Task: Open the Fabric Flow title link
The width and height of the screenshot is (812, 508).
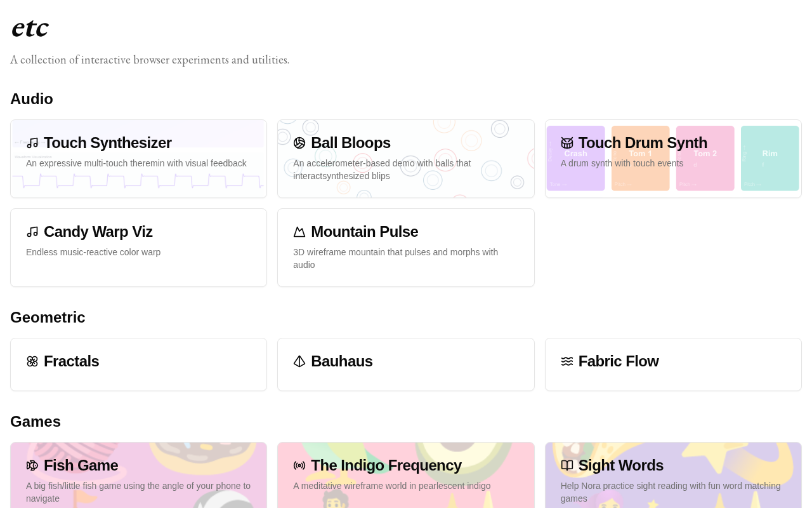Action: [x=618, y=361]
